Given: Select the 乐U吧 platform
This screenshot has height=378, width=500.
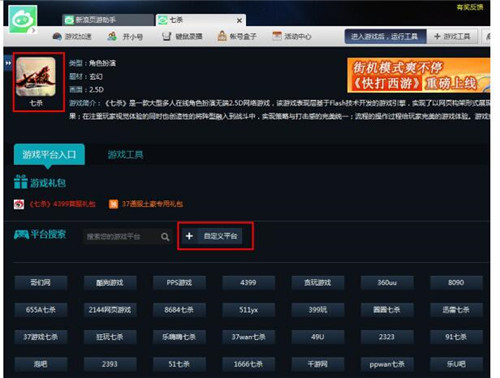Looking at the screenshot, I should point(456,364).
